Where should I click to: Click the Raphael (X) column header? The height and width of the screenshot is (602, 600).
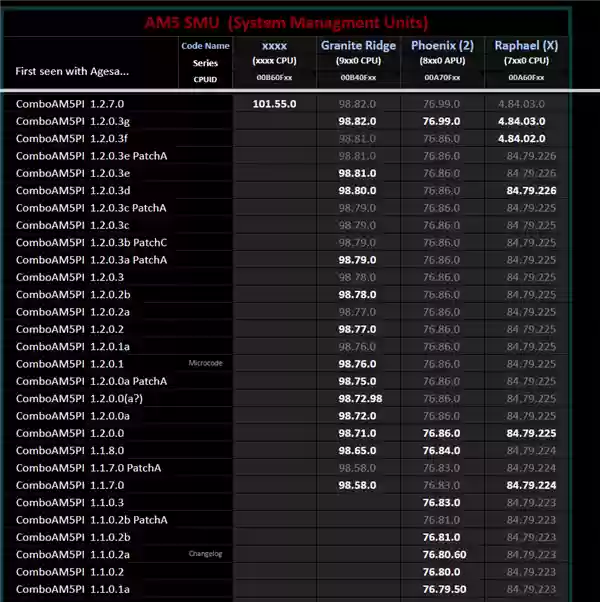pyautogui.click(x=526, y=46)
